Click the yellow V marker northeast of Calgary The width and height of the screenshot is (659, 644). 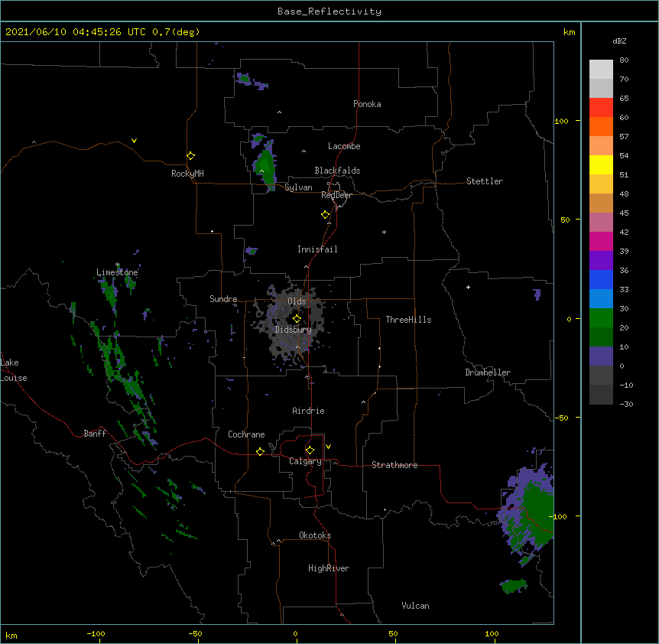[x=328, y=447]
